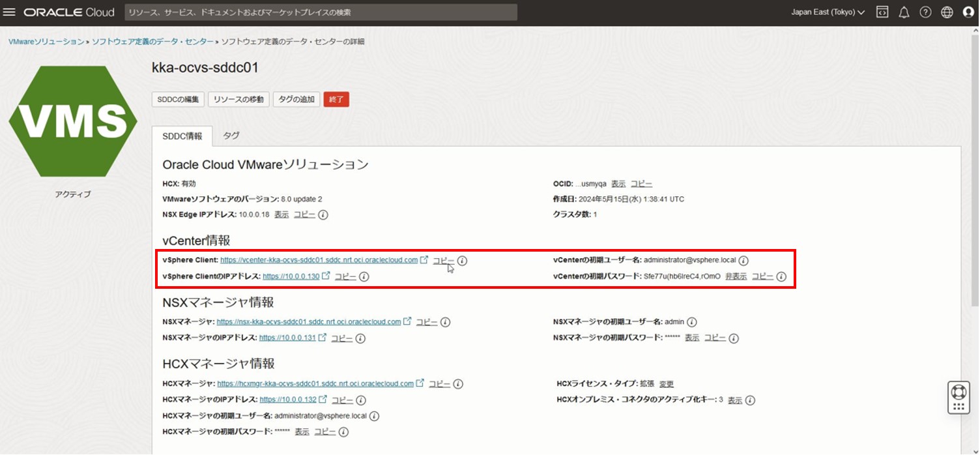Click external link icon beside vSphere Client URL

click(x=424, y=259)
